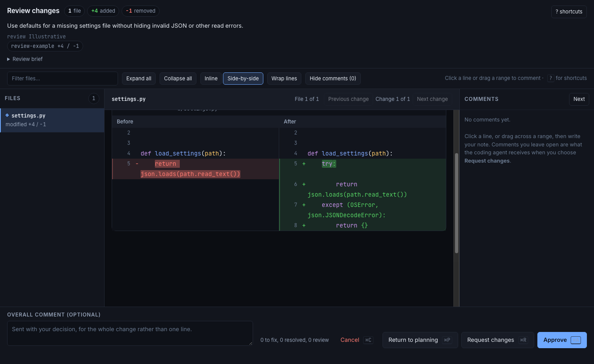Go to Previous change
Viewport: 594px width, 364px height.
(x=348, y=99)
